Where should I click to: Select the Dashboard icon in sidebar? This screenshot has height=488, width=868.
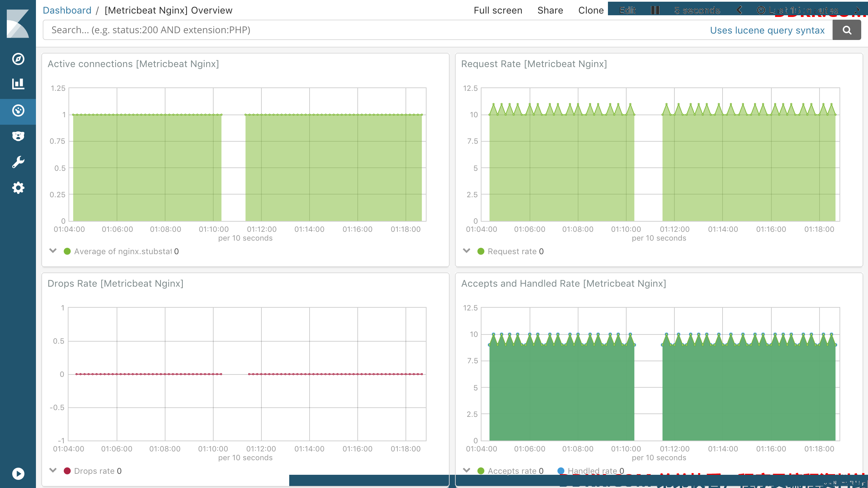pyautogui.click(x=18, y=111)
